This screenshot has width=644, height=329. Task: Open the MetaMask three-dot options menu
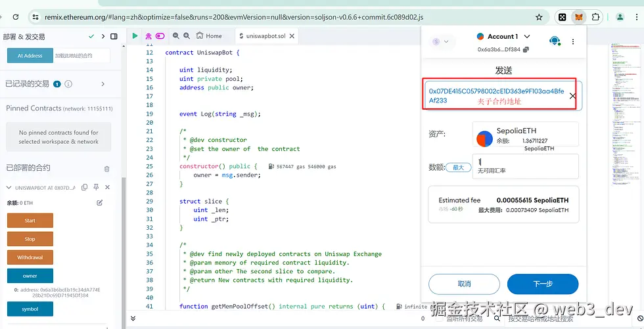click(573, 41)
